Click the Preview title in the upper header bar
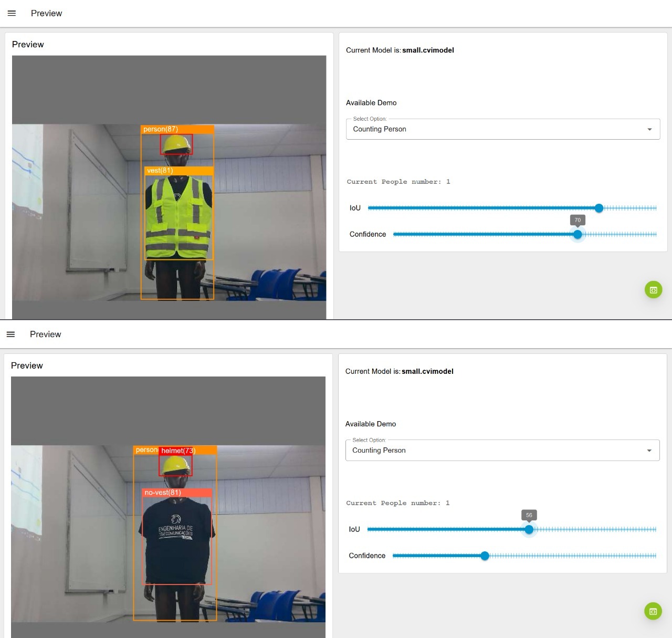The image size is (672, 638). click(x=46, y=13)
